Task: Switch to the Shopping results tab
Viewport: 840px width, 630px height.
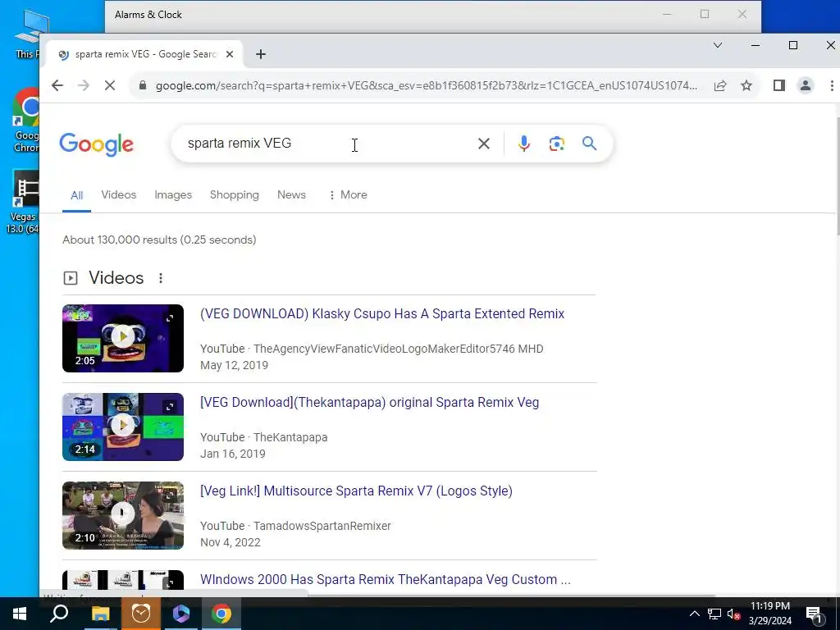Action: click(235, 195)
